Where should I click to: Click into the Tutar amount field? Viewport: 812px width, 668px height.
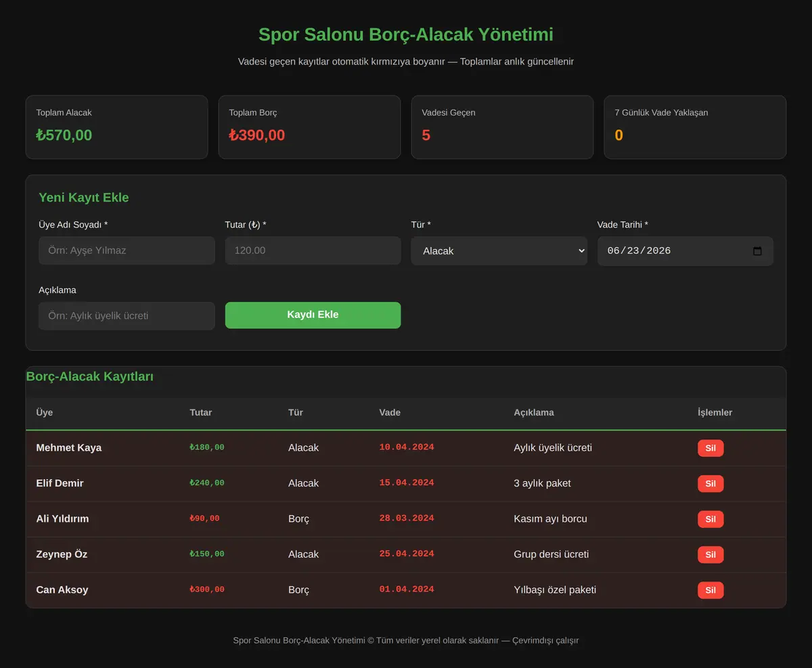pyautogui.click(x=313, y=250)
